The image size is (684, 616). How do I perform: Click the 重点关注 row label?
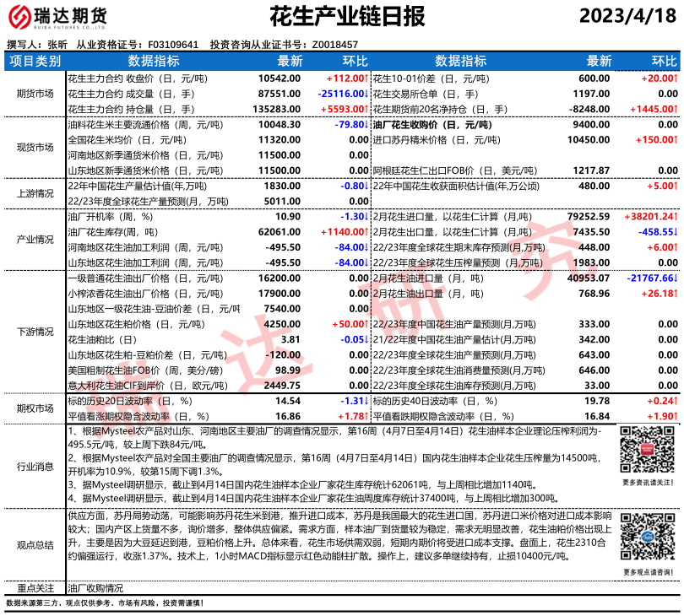tap(35, 587)
